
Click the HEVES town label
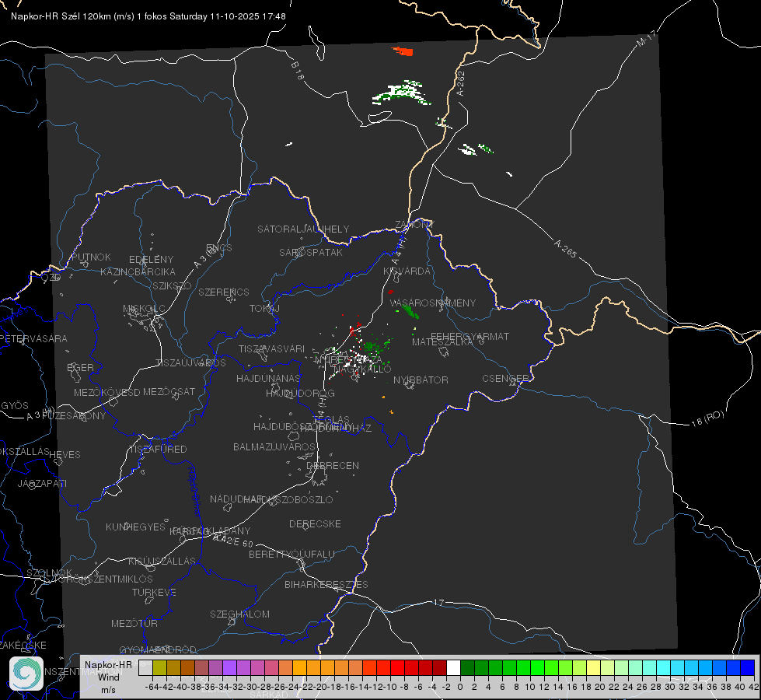tap(65, 455)
